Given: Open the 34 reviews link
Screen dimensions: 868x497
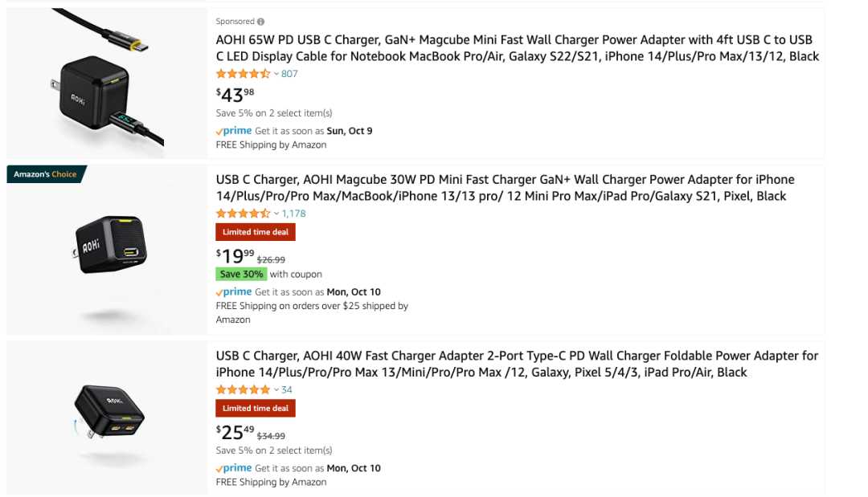Looking at the screenshot, I should 287,389.
